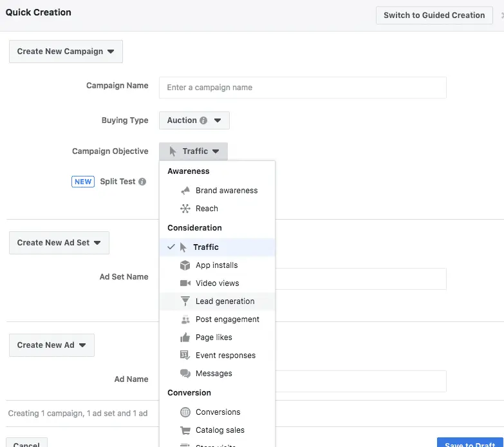This screenshot has height=447, width=504.
Task: Select Brand awareness objective
Action: click(x=218, y=191)
